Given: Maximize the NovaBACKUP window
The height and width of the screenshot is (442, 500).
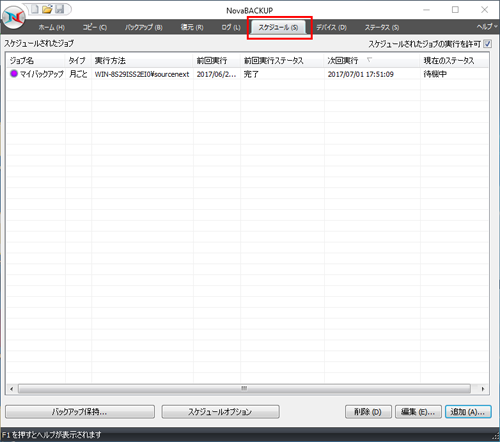Looking at the screenshot, I should [455, 10].
